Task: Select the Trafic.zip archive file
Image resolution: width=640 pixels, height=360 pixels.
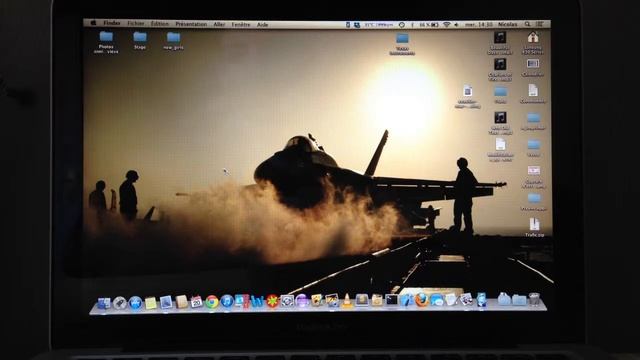Action: (534, 227)
